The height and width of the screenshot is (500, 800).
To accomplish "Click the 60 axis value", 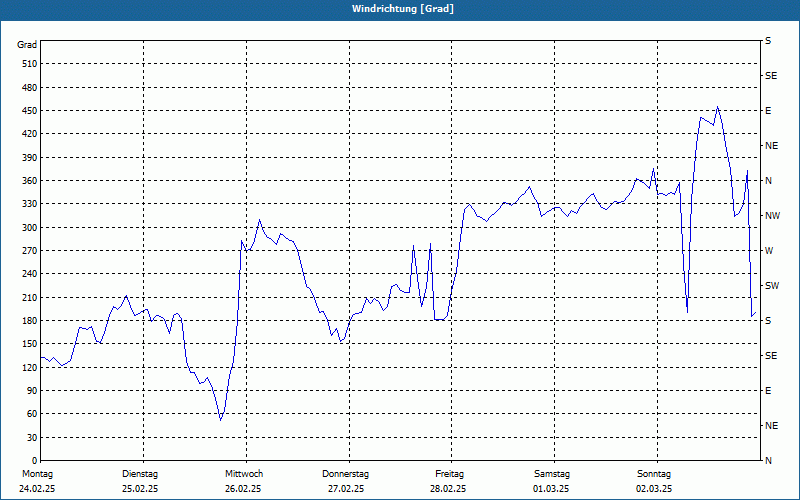I will tap(32, 414).
